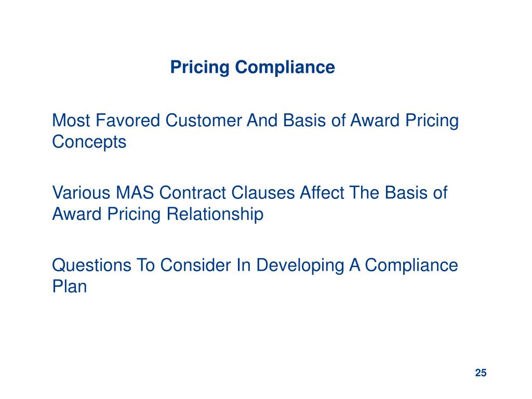This screenshot has height=399, width=532.
Task: Select the phrase Award Pricing Relationship
Action: tap(157, 215)
